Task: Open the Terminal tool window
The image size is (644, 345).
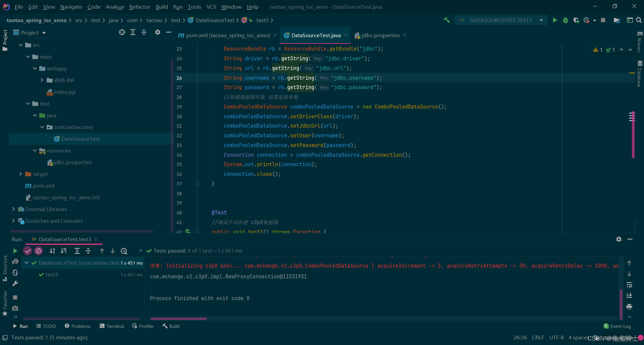Action: (112, 326)
